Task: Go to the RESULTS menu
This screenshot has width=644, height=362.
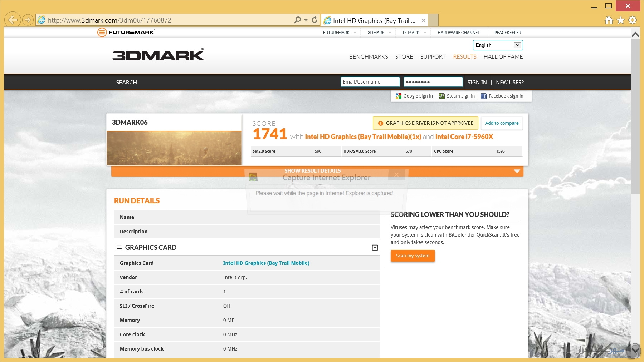Action: point(465,57)
